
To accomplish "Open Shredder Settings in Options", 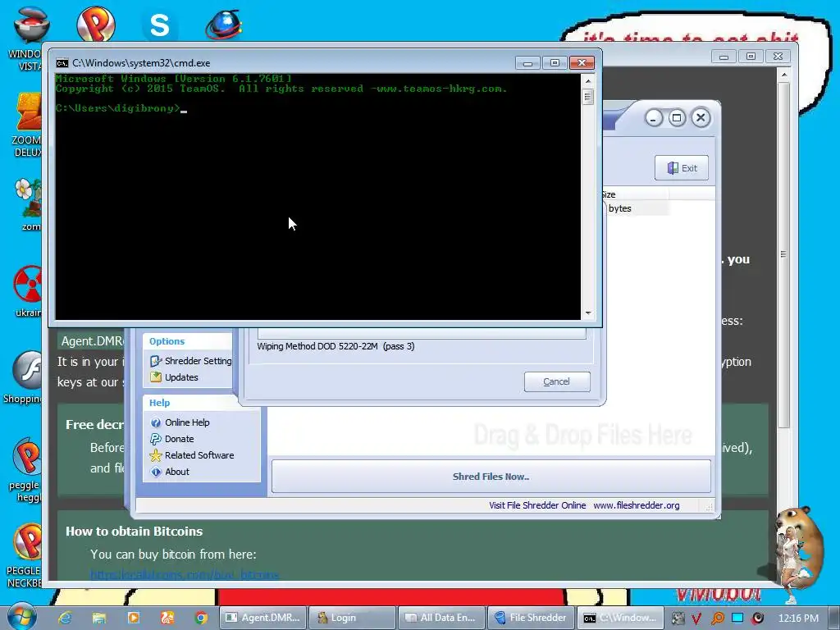I will [x=199, y=361].
